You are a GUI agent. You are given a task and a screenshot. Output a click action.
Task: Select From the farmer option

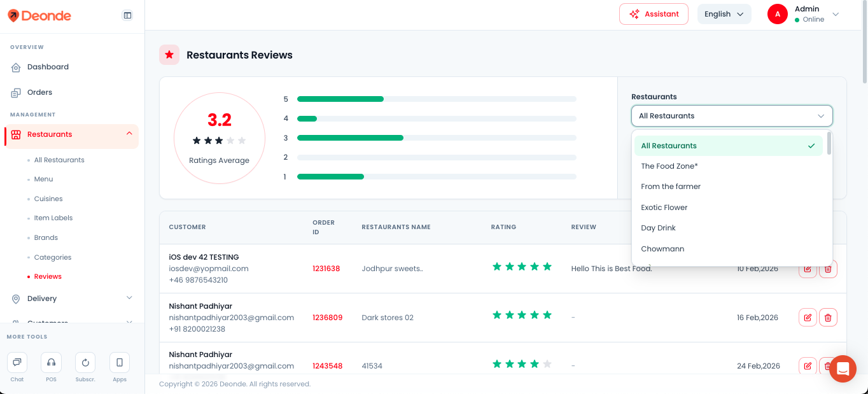[x=729, y=186]
